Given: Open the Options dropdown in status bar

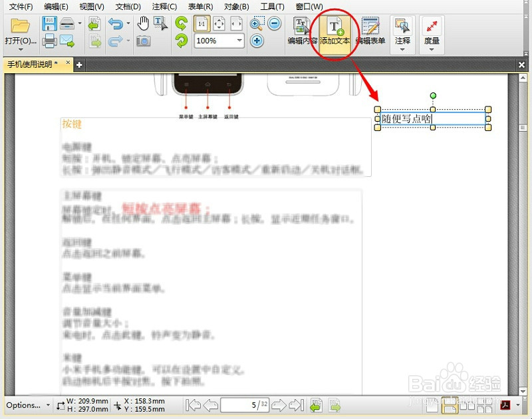Looking at the screenshot, I should tap(25, 405).
